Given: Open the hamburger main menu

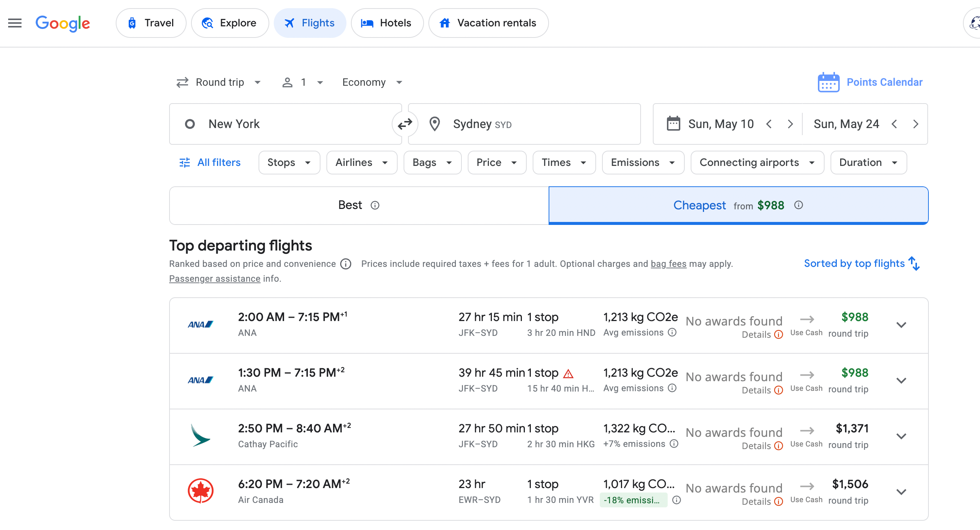Looking at the screenshot, I should pos(15,23).
